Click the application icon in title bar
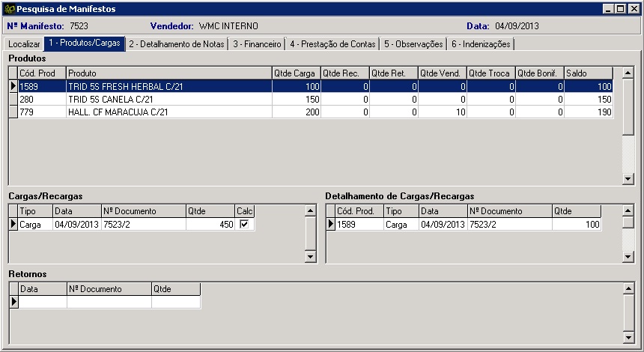Screen dimensions: 644x352 point(9,9)
